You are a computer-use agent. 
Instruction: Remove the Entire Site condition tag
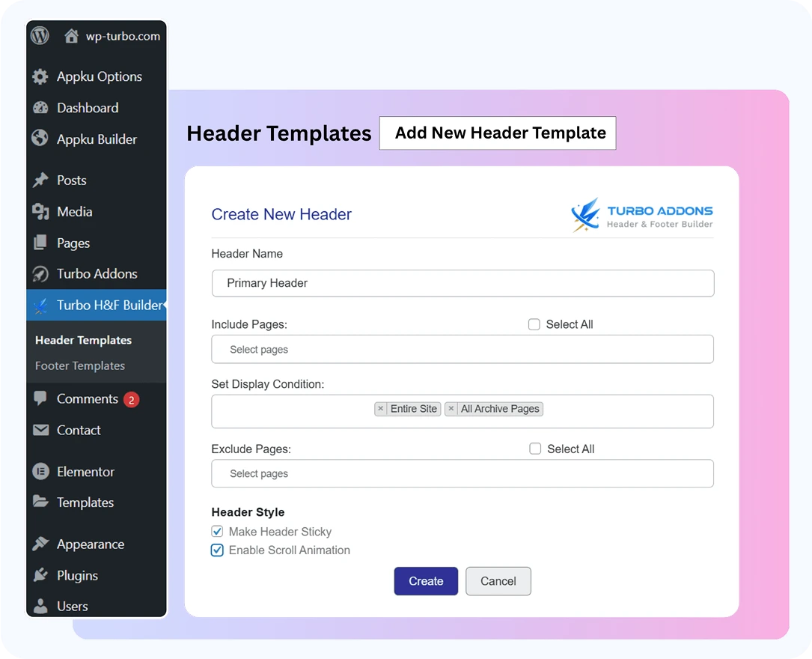(381, 409)
